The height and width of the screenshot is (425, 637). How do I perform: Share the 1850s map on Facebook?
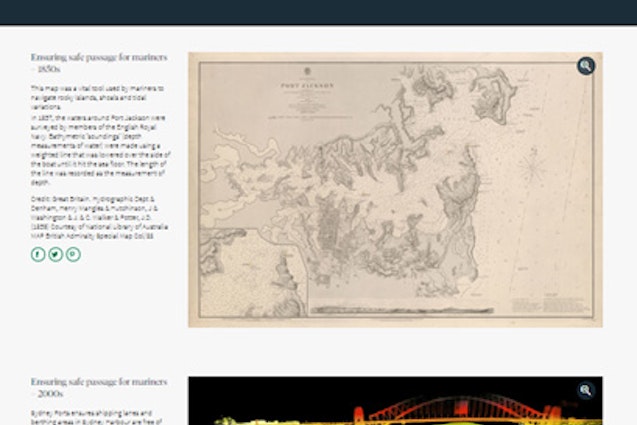coord(38,254)
